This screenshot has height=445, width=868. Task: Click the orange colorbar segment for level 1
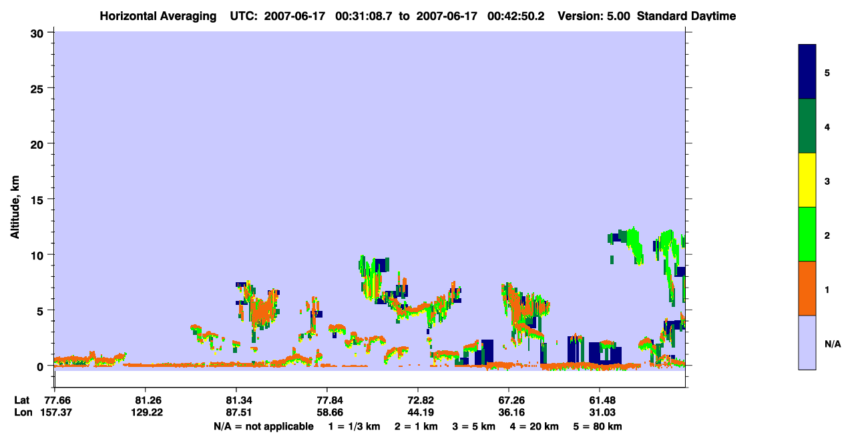[x=807, y=288]
